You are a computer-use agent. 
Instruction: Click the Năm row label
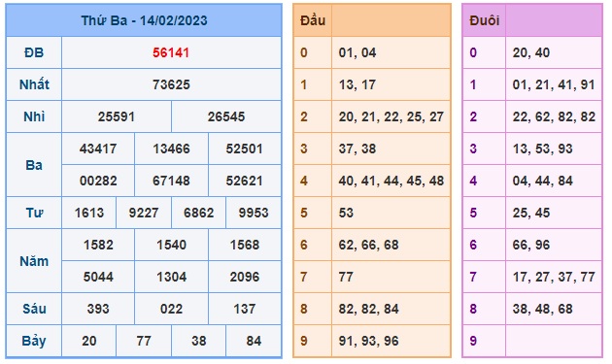34,261
